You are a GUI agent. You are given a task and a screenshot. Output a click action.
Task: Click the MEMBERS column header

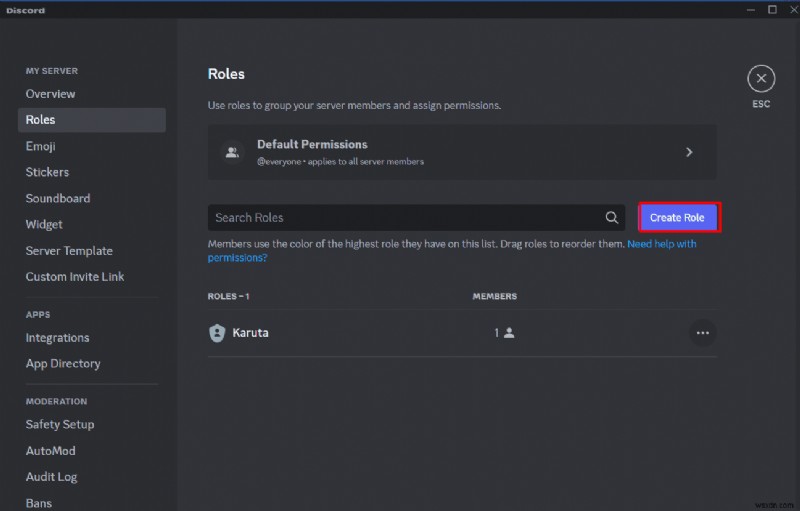(494, 296)
